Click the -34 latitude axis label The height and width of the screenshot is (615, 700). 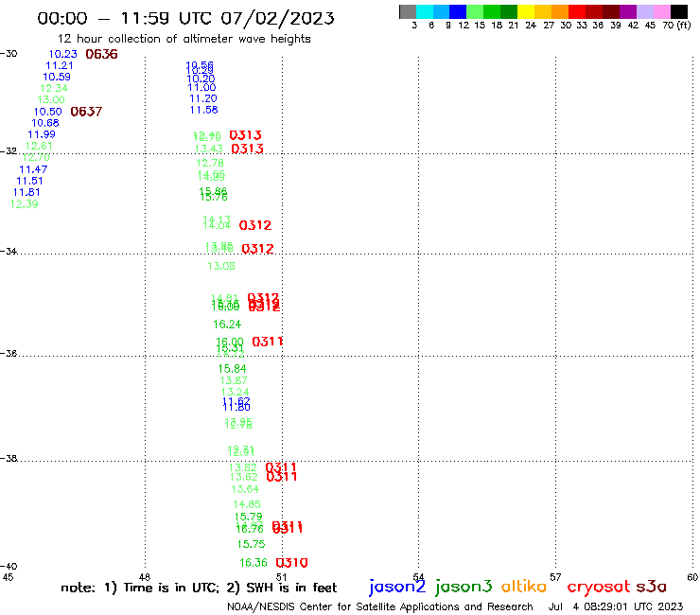pyautogui.click(x=9, y=251)
